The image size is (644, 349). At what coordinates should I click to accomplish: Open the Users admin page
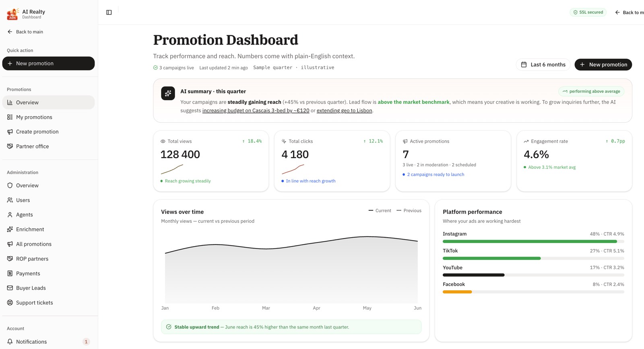(48, 200)
